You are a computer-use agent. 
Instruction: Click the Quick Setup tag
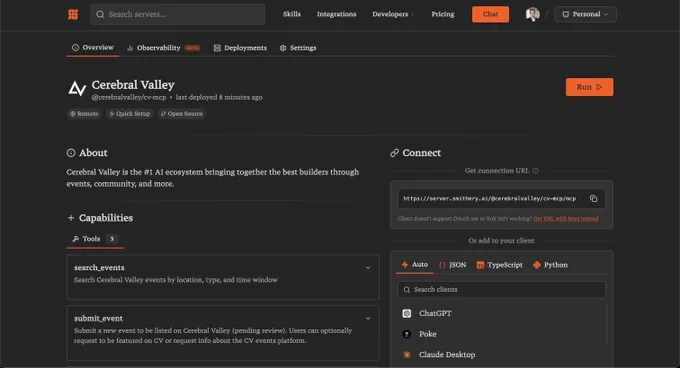point(129,114)
